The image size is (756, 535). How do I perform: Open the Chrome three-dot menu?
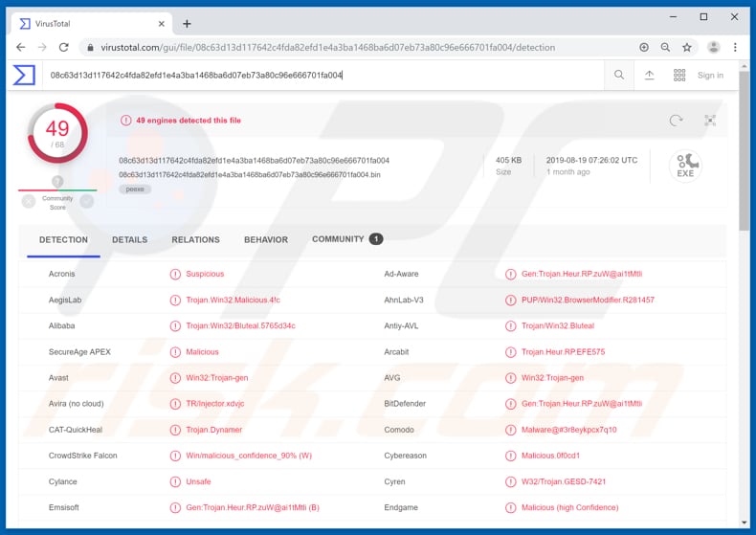735,47
